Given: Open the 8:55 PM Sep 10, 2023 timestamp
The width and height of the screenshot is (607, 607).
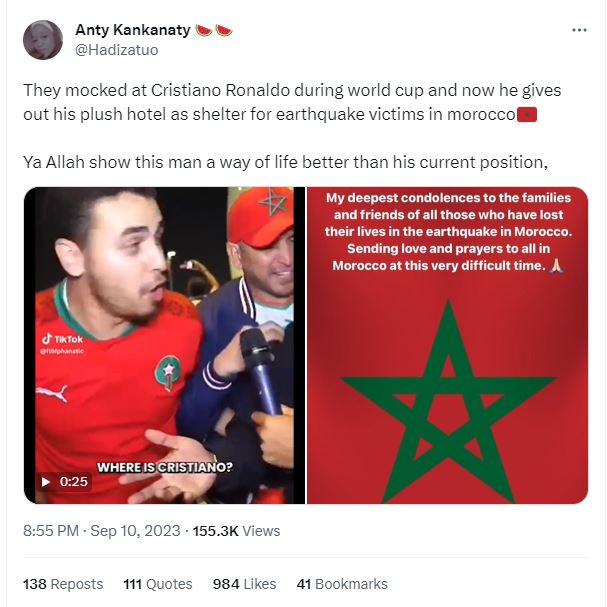Looking at the screenshot, I should 101,531.
